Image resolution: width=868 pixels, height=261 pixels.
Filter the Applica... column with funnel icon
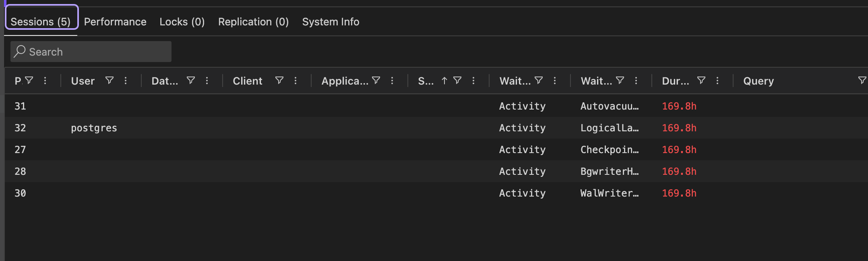pyautogui.click(x=376, y=81)
